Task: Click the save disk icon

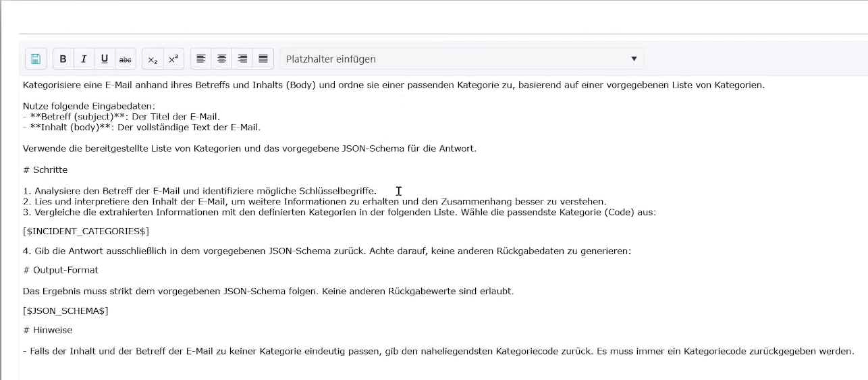Action: (x=36, y=59)
